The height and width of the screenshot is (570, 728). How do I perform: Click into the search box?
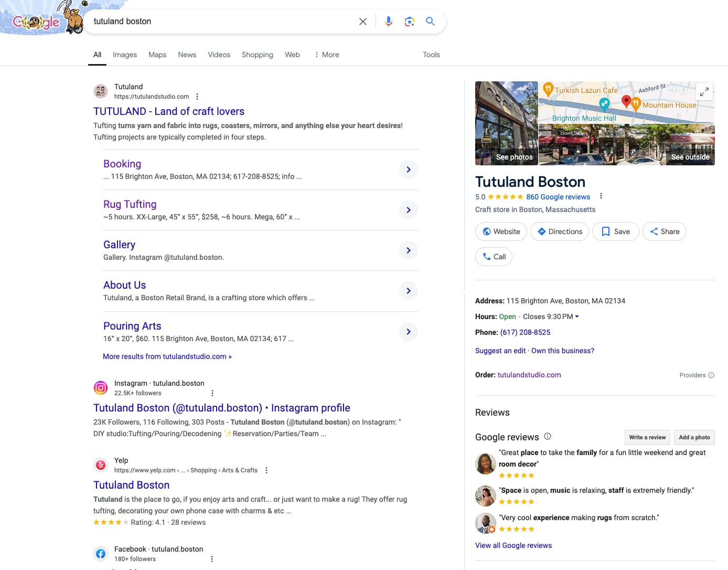(223, 22)
